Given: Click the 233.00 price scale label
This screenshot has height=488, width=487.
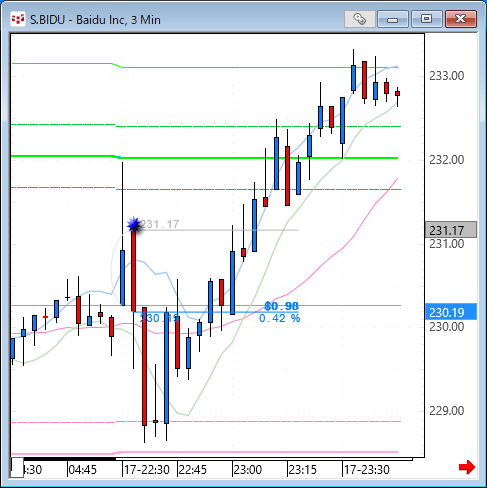Looking at the screenshot, I should [446, 76].
